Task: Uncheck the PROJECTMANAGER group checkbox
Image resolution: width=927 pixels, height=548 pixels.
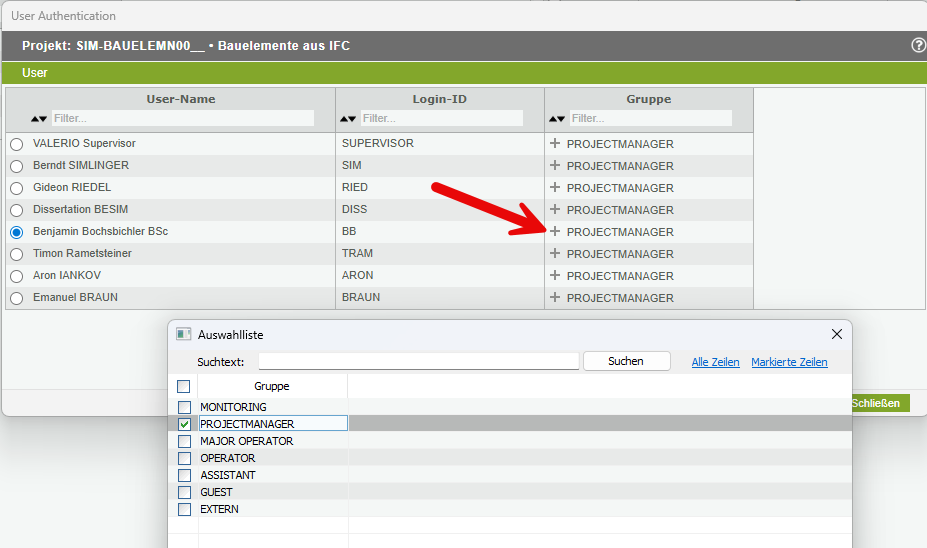Action: pos(184,424)
